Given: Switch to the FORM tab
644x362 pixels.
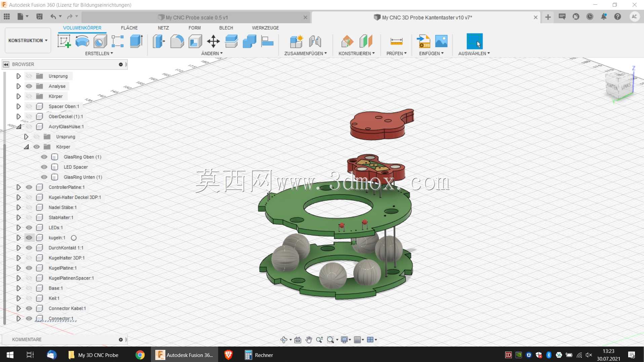Looking at the screenshot, I should (x=195, y=28).
